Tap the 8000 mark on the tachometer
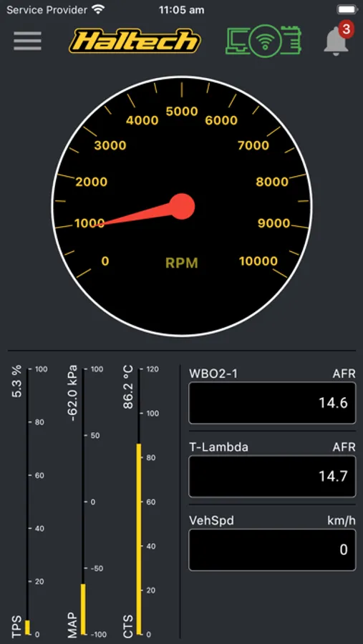This screenshot has width=363, height=644. pyautogui.click(x=272, y=182)
